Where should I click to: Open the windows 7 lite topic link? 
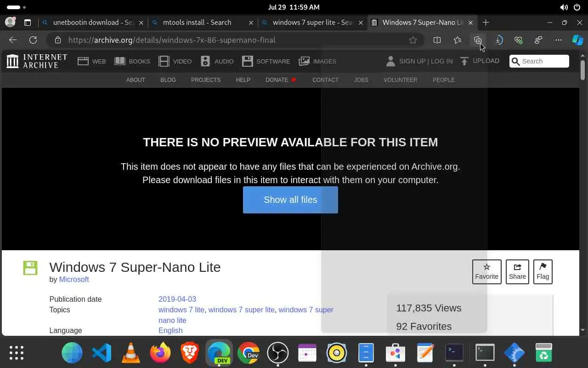click(x=181, y=310)
